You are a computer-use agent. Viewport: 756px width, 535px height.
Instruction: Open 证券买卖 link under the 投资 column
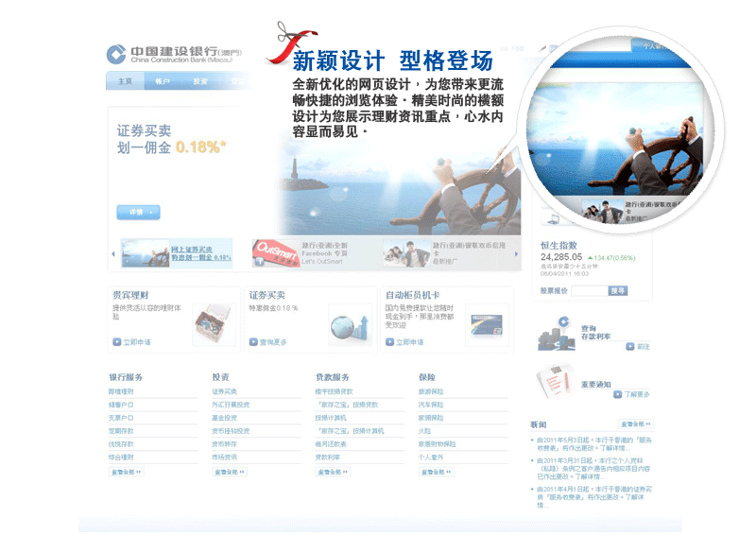point(224,391)
